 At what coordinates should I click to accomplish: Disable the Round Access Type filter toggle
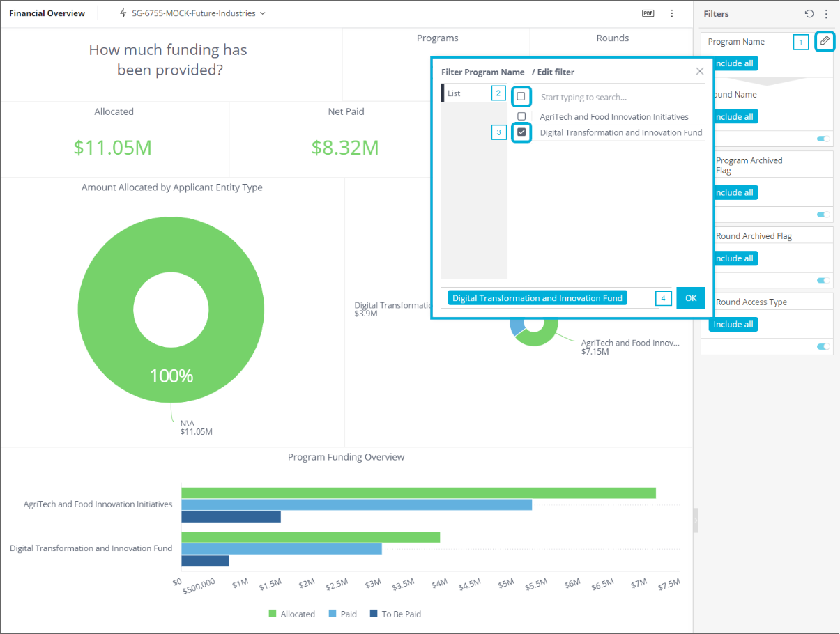click(x=823, y=346)
